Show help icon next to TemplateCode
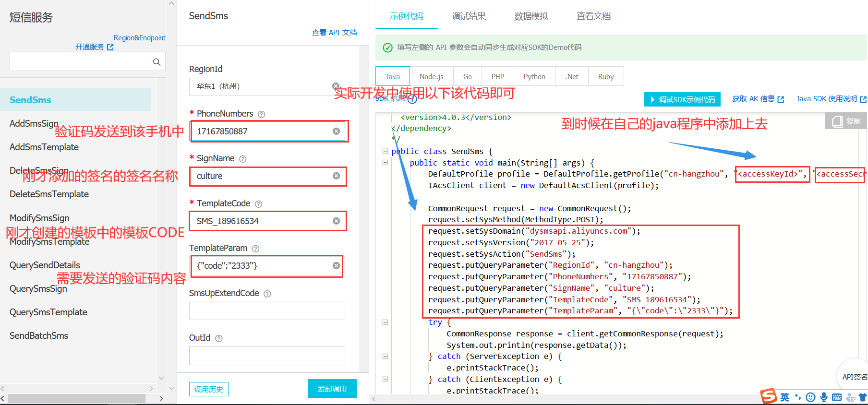 (259, 204)
